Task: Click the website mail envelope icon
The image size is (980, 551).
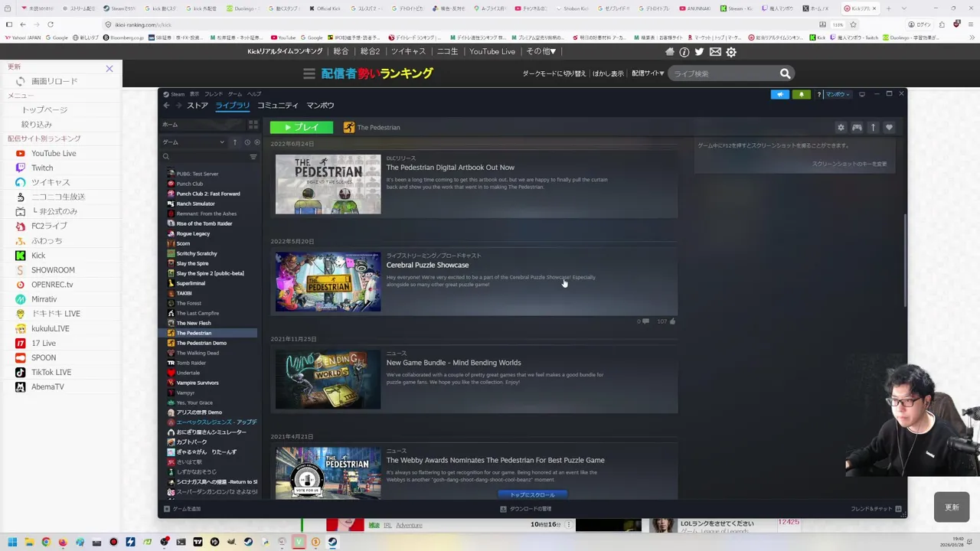Action: pos(715,51)
